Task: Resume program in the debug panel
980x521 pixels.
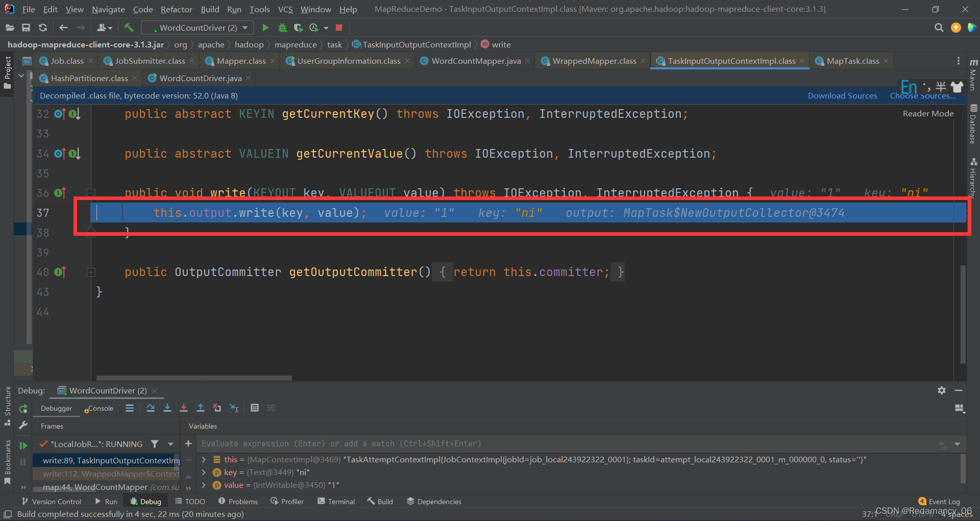Action: click(x=23, y=445)
